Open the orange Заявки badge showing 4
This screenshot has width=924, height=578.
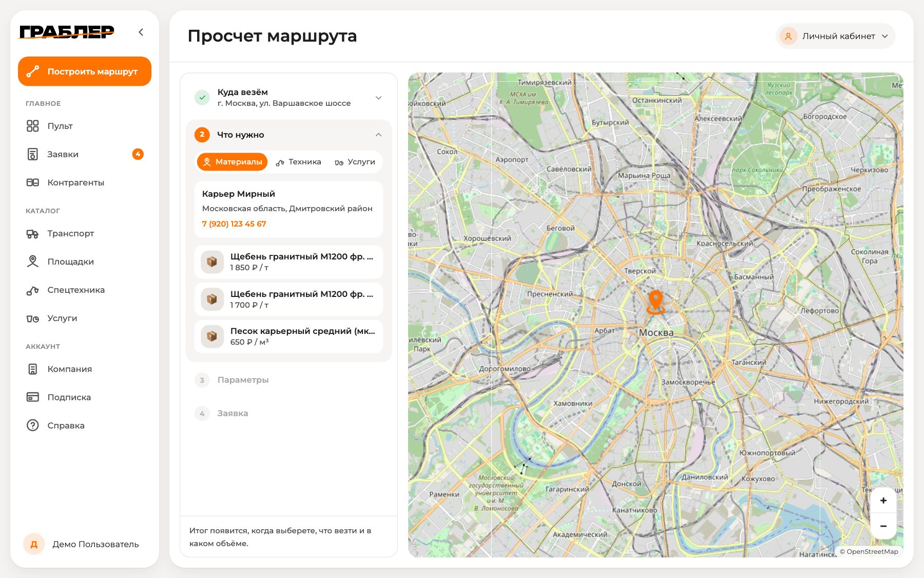coord(138,154)
